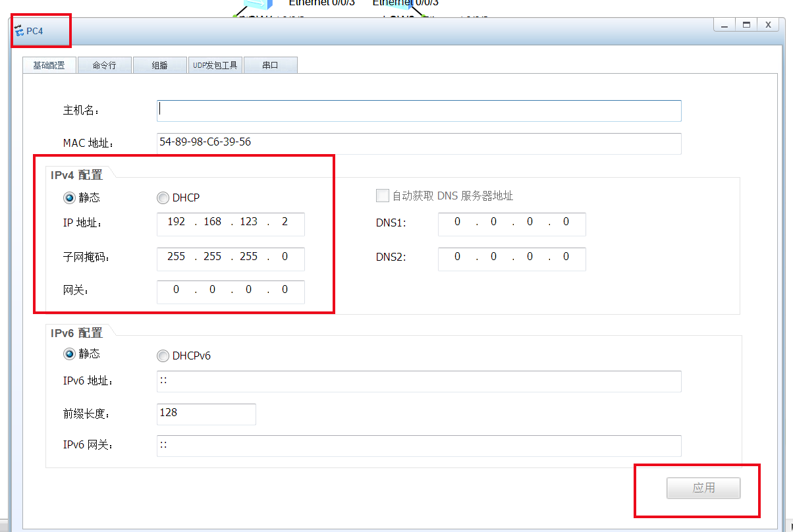This screenshot has width=793, height=532.
Task: Open the 基础配置 tab
Action: coord(49,65)
